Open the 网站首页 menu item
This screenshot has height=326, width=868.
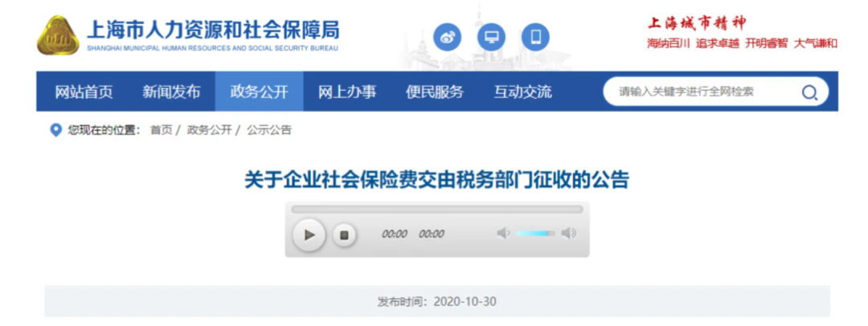[84, 92]
